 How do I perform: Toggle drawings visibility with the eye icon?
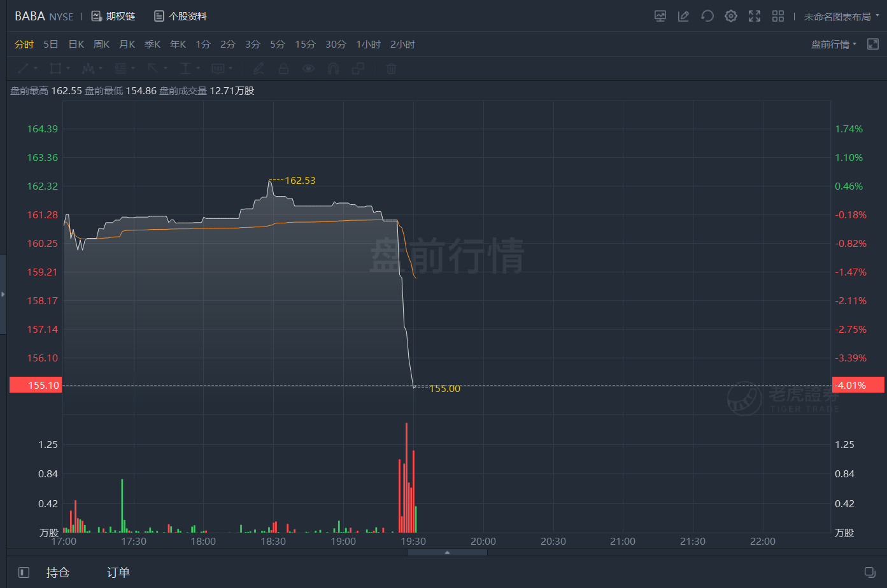309,68
